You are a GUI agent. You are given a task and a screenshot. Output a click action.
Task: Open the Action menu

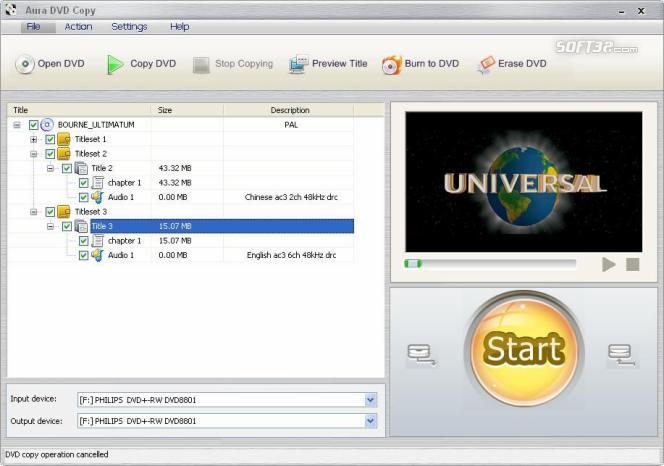(x=78, y=27)
